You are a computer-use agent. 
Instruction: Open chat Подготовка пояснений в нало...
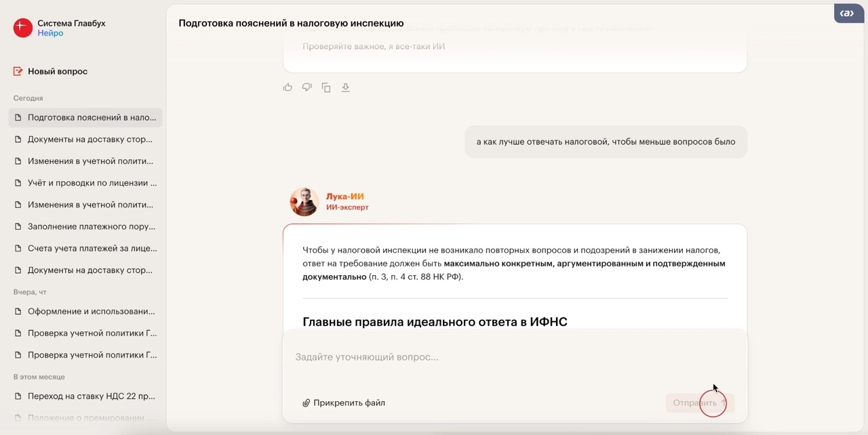pos(85,117)
